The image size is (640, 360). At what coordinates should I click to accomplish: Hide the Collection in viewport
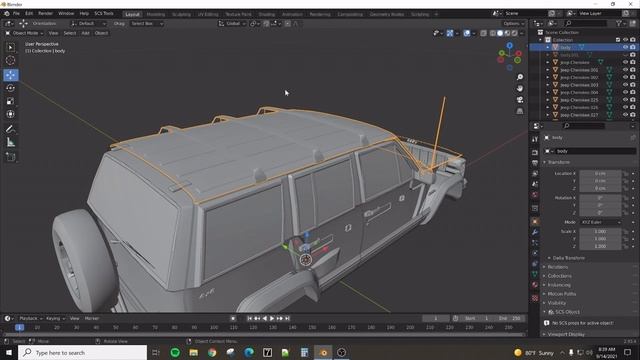point(625,40)
